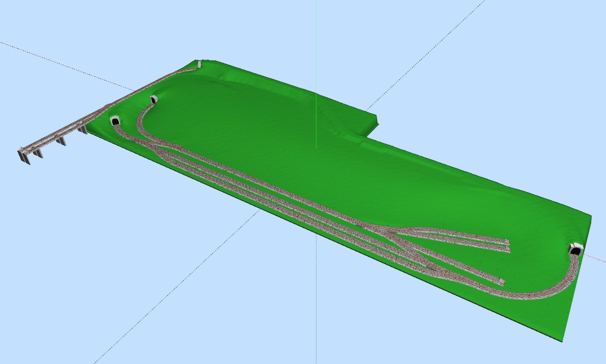Viewport: 606px width, 364px height.
Task: Select the elevated track along the terrain's left edge
Action: (150, 84)
